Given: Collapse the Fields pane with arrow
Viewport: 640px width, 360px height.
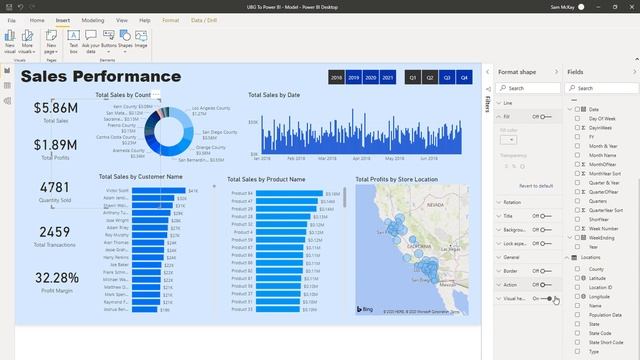Looking at the screenshot, I should [634, 72].
